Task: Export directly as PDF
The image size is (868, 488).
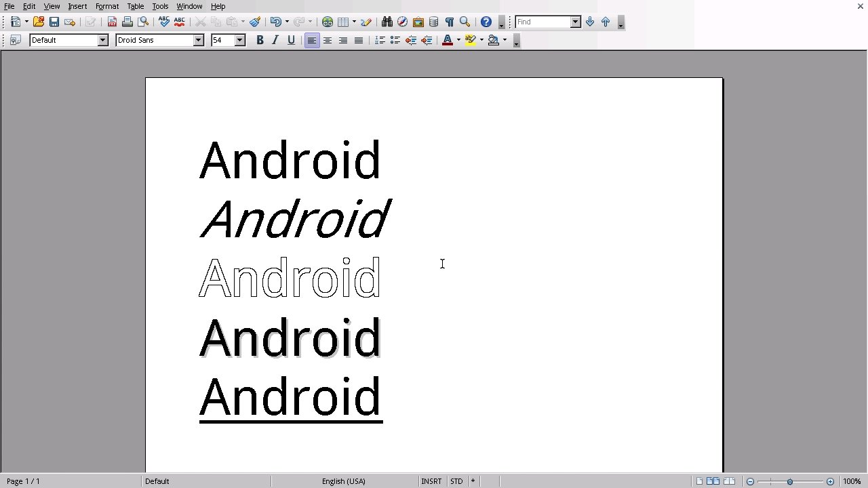Action: (x=113, y=22)
